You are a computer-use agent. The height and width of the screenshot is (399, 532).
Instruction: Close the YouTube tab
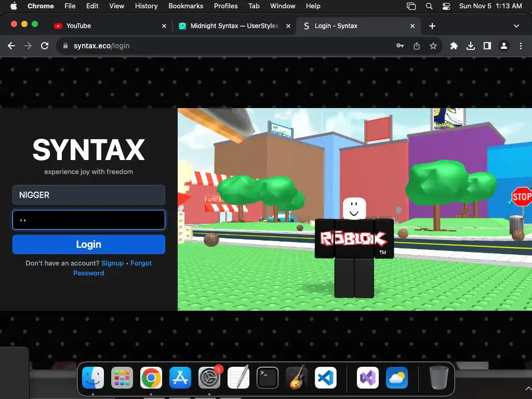(x=164, y=26)
